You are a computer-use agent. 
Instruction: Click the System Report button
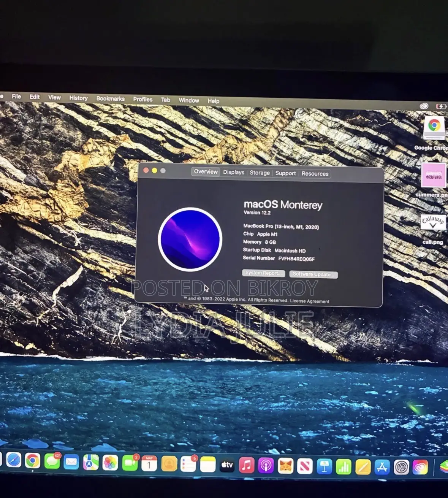(x=264, y=273)
